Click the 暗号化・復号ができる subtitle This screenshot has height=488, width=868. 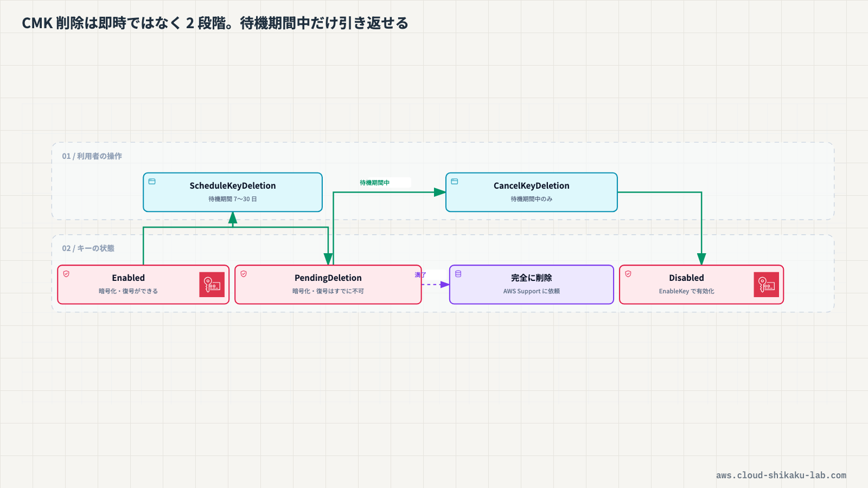point(129,291)
